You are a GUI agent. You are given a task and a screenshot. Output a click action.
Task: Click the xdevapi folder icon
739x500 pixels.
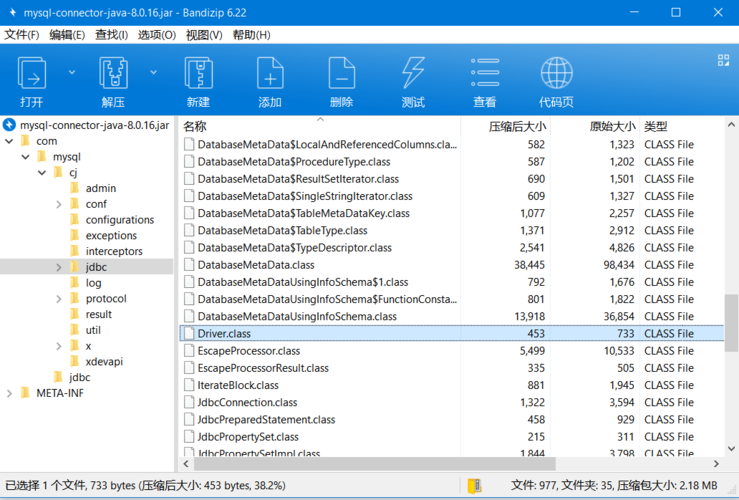pos(74,361)
